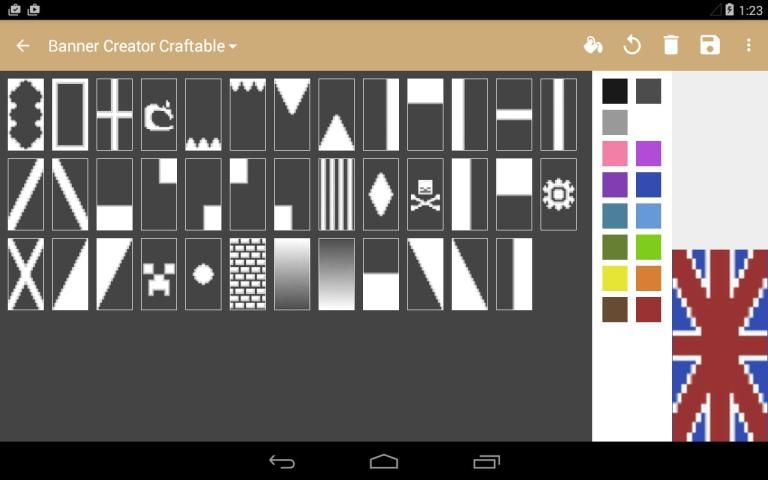Image resolution: width=768 pixels, height=480 pixels.
Task: Choose the lime green color swatch
Action: tap(648, 246)
